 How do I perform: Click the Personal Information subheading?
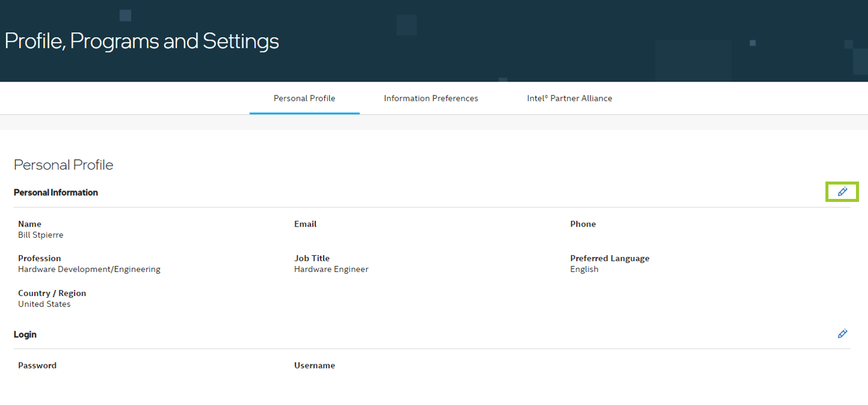pos(56,192)
